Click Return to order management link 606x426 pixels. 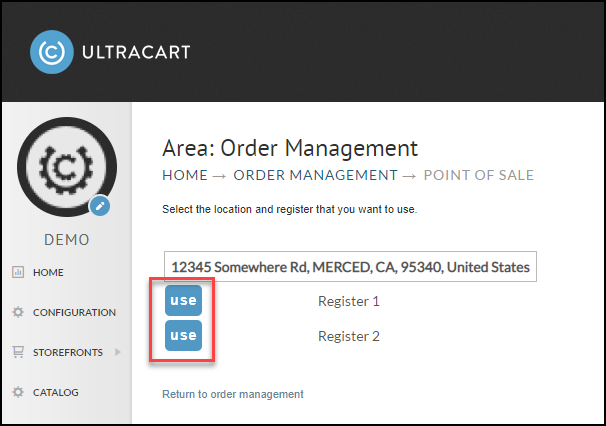coord(233,394)
